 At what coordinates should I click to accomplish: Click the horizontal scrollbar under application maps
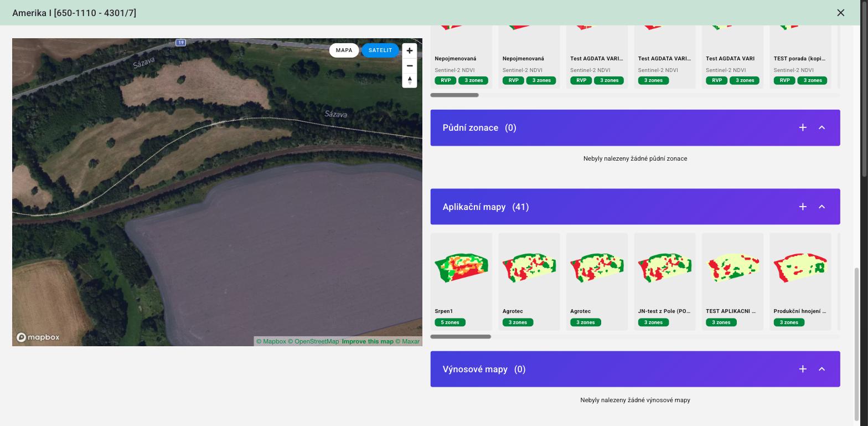point(461,337)
